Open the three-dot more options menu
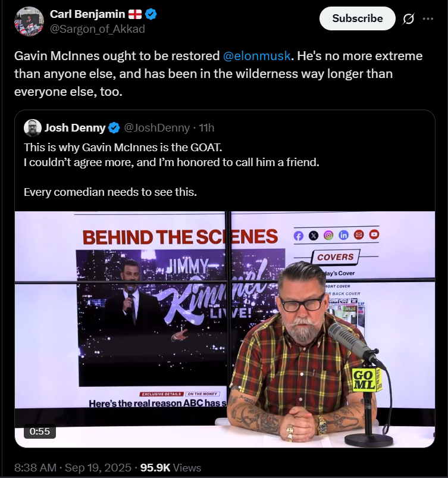The width and height of the screenshot is (448, 478). [428, 19]
